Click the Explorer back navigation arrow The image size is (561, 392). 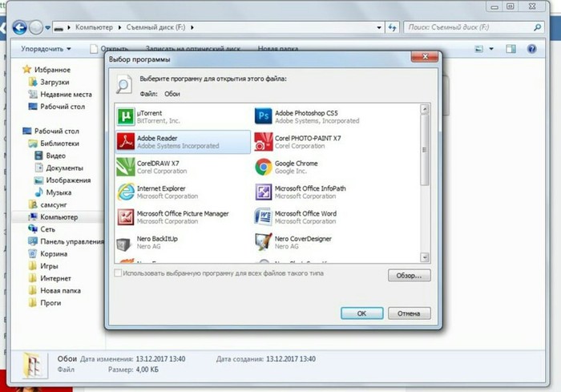20,27
